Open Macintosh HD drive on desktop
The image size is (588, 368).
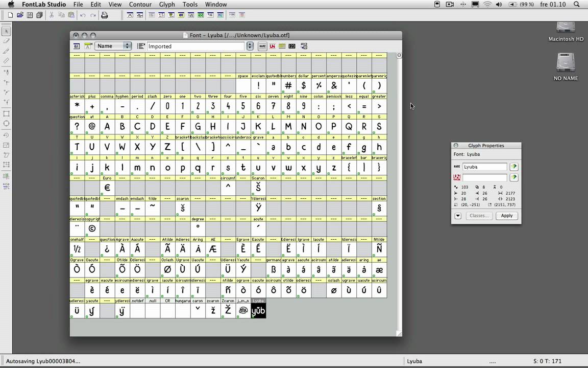coord(566,31)
